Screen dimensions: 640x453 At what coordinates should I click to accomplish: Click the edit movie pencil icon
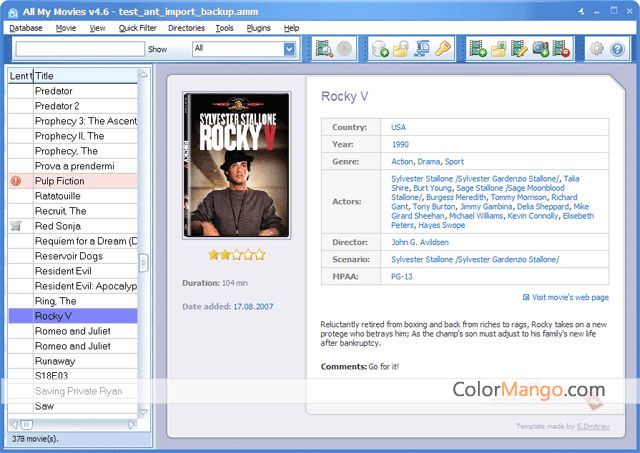[x=519, y=48]
